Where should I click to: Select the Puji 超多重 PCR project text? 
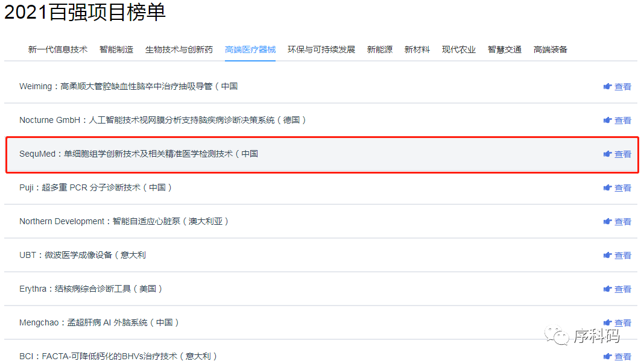[x=95, y=187]
